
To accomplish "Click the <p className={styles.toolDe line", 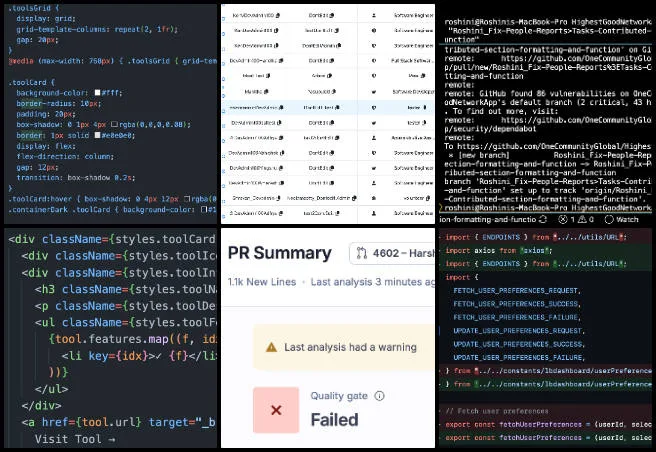I will (x=126, y=306).
